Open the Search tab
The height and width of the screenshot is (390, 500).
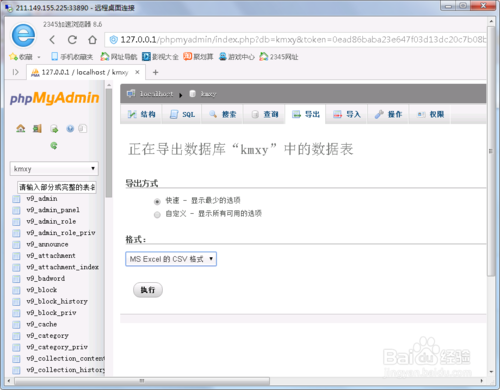tap(222, 114)
